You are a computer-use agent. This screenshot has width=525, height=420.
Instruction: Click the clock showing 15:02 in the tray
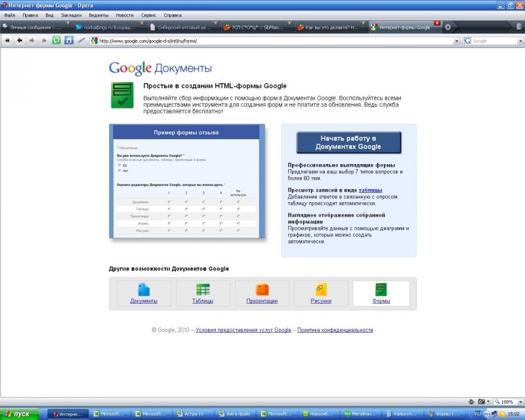click(514, 413)
